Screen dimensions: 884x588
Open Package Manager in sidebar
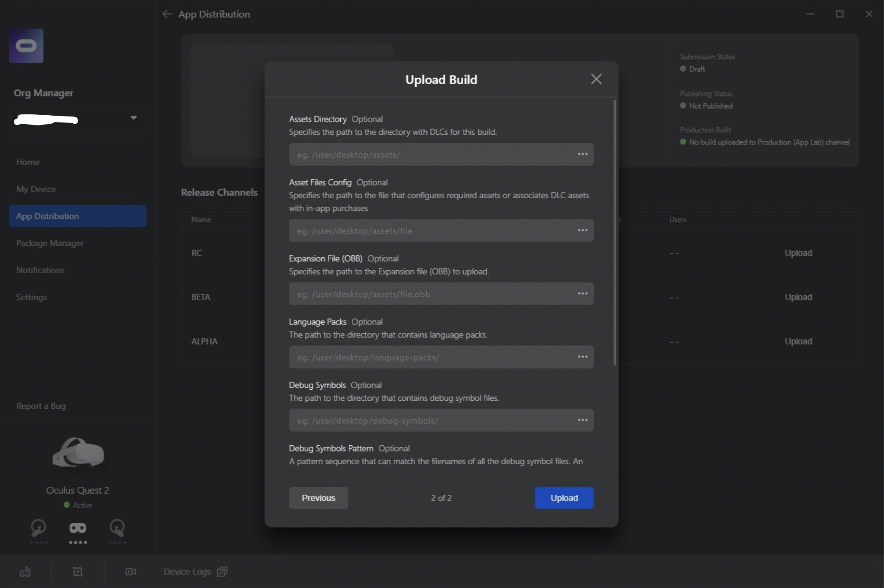50,243
